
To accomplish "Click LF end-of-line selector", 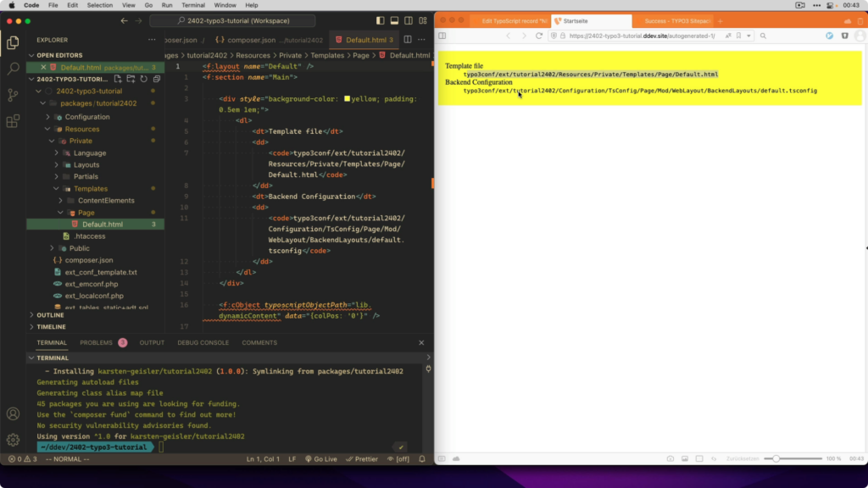I will tap(292, 458).
